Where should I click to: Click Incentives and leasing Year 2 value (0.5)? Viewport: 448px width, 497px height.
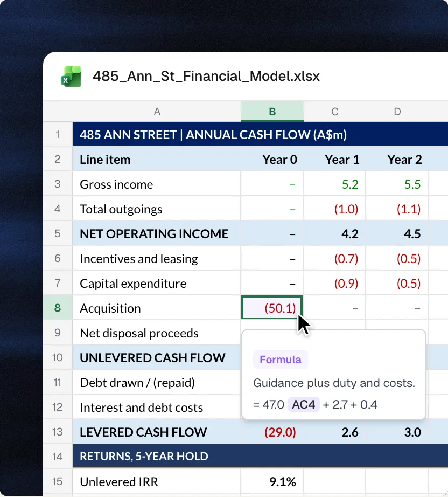397,258
